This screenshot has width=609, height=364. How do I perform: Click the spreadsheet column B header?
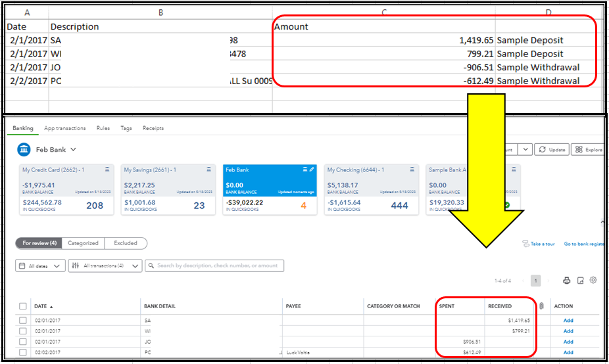pyautogui.click(x=160, y=12)
